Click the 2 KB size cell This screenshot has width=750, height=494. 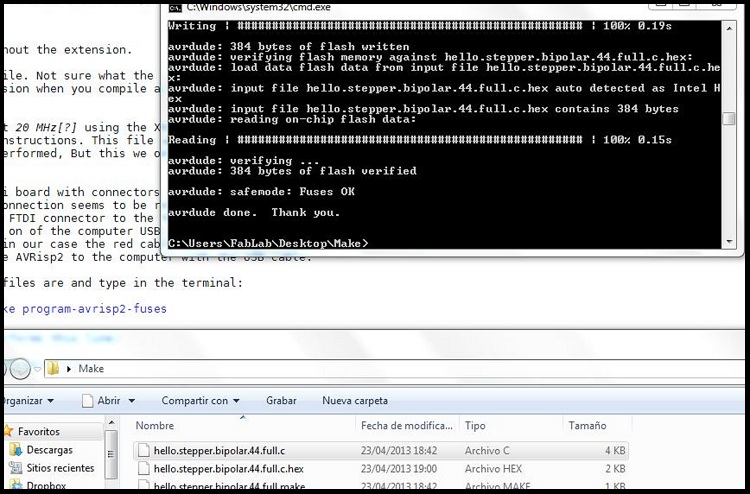point(615,469)
